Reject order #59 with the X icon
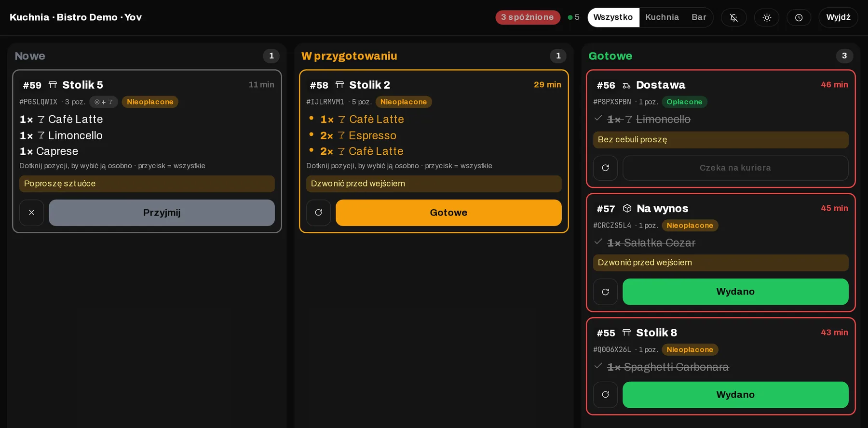Image resolution: width=868 pixels, height=428 pixels. tap(31, 213)
